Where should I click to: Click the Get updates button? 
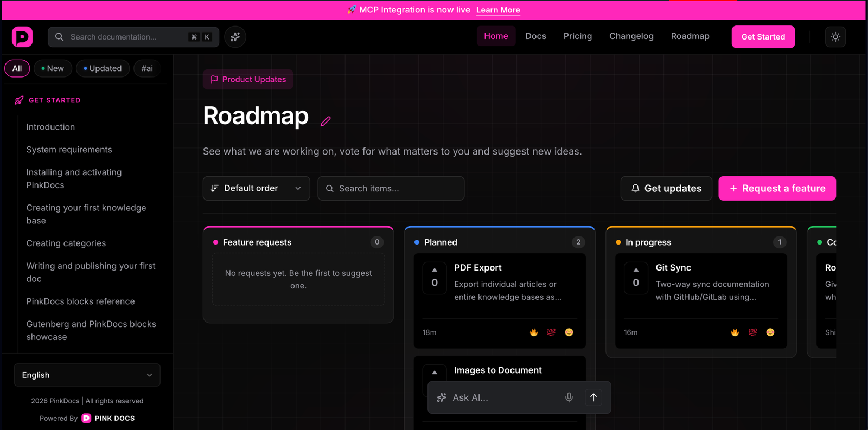pos(666,188)
